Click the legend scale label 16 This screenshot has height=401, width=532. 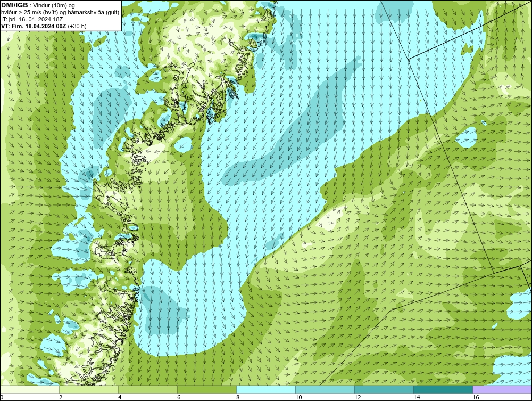coord(476,397)
